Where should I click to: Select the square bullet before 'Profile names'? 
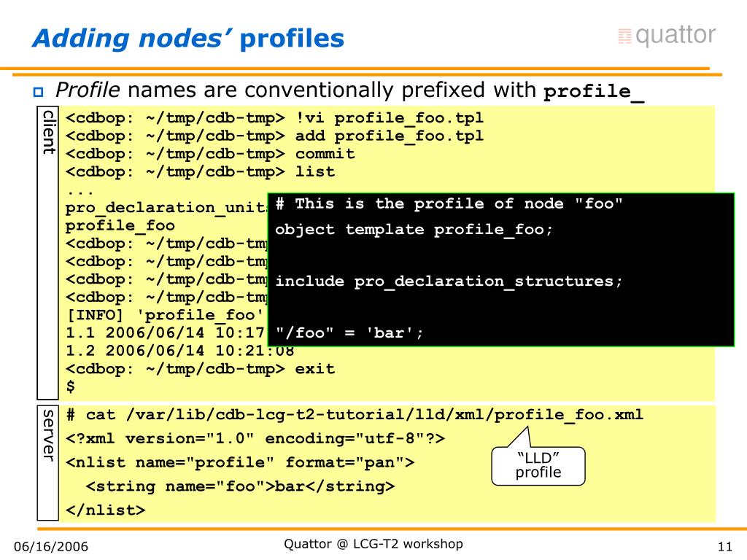click(38, 92)
